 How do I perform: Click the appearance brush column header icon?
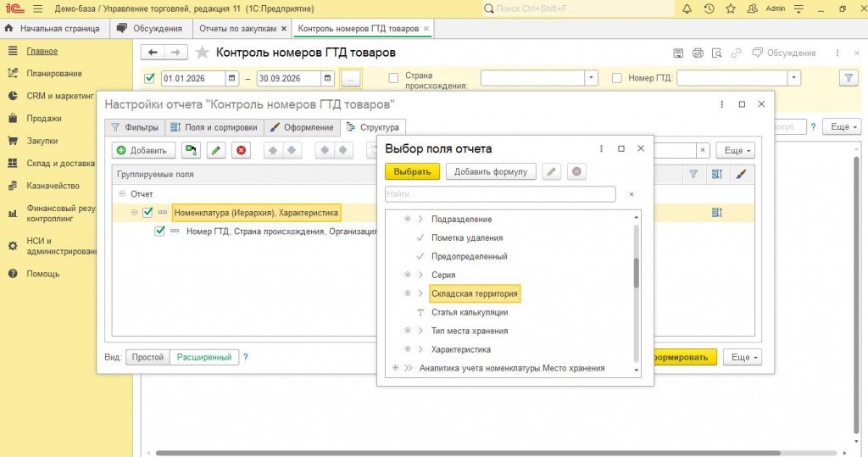click(741, 174)
